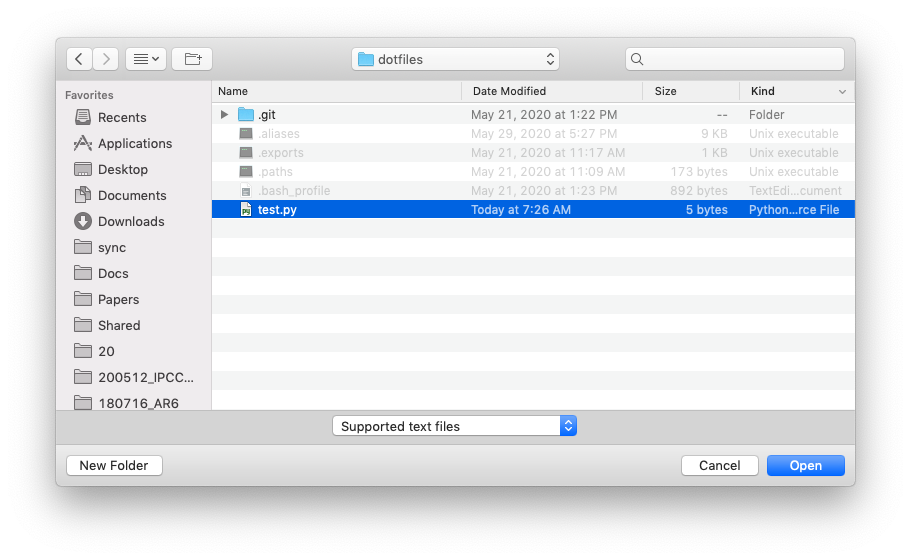Open the Supported text files dropdown
911x560 pixels.
(x=454, y=426)
